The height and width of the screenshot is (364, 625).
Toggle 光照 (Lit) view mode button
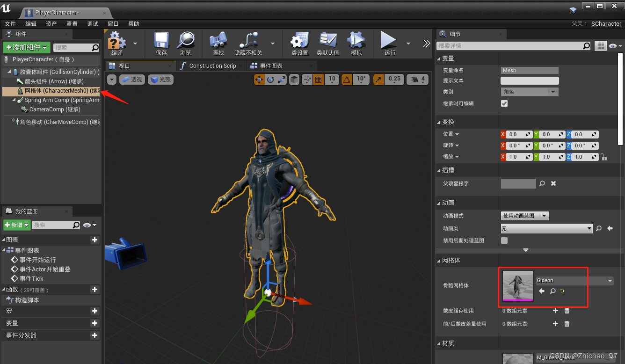tap(161, 80)
